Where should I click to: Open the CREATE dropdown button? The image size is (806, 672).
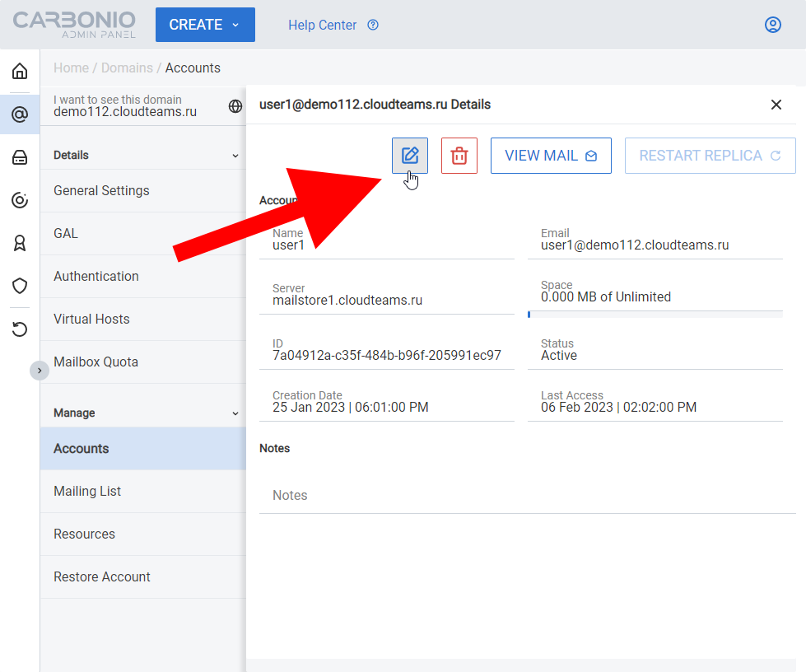pyautogui.click(x=205, y=25)
